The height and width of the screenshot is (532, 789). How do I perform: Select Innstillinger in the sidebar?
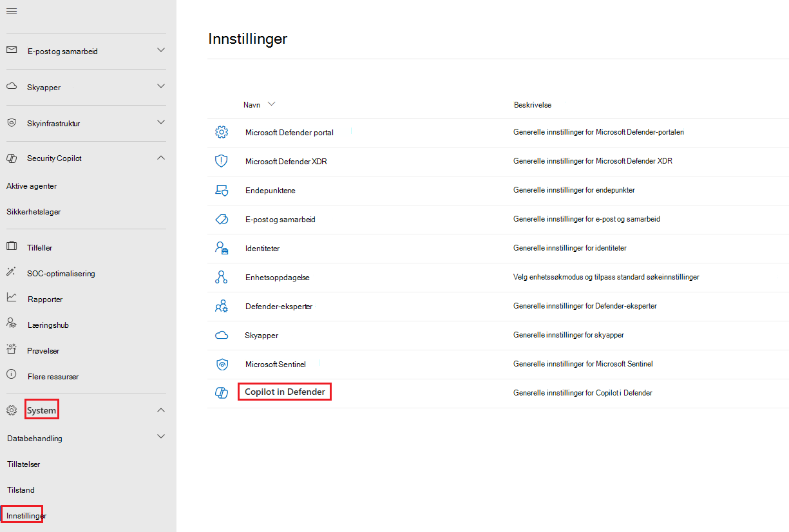tap(26, 516)
